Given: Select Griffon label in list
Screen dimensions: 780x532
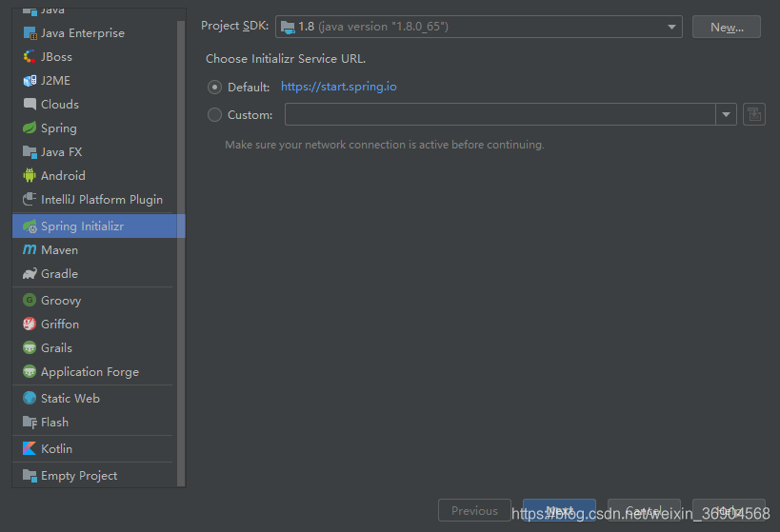Looking at the screenshot, I should 60,325.
